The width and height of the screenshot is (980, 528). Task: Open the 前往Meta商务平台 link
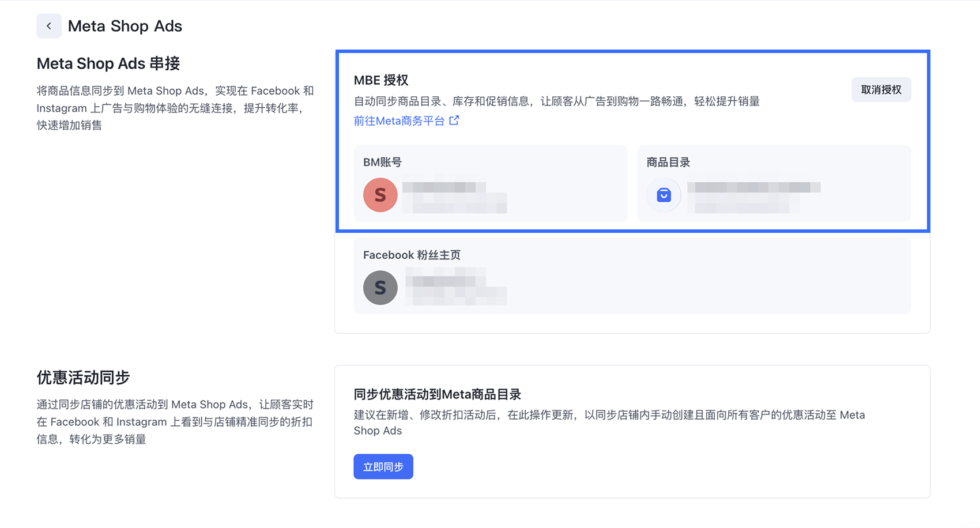tap(406, 120)
